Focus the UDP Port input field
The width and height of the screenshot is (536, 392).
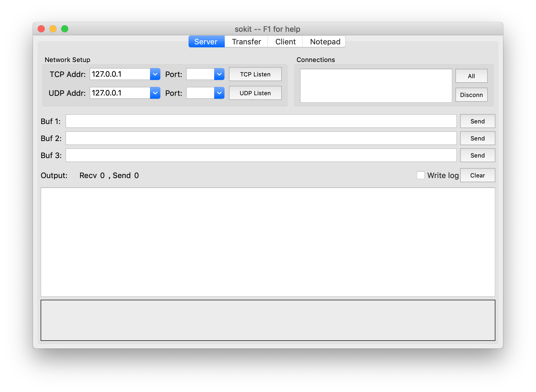(200, 93)
